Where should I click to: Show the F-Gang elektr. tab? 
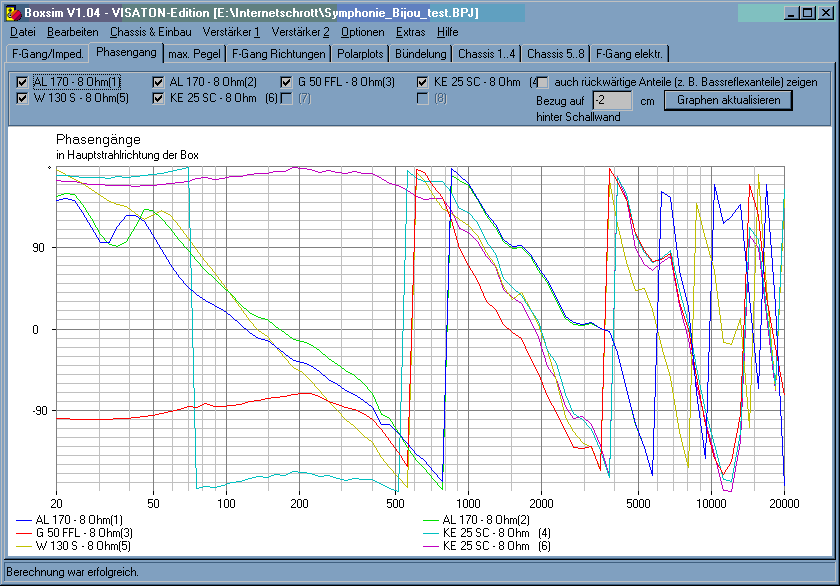click(629, 53)
